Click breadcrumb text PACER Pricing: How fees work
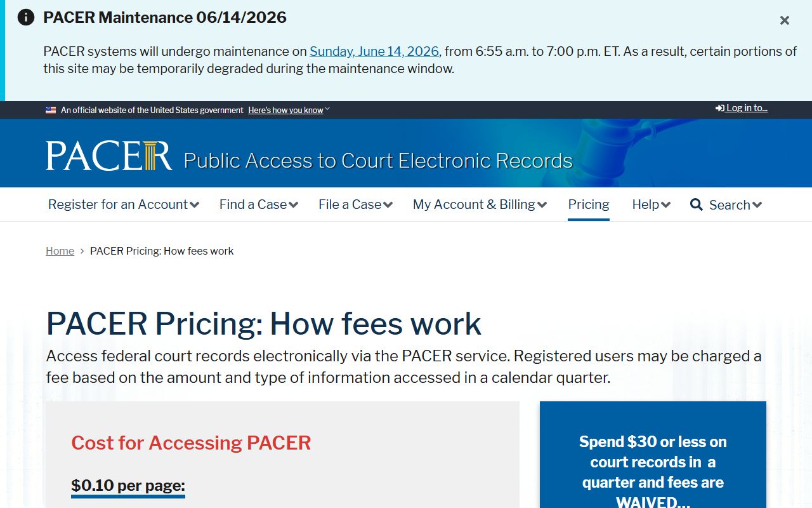The height and width of the screenshot is (508, 812). point(162,251)
